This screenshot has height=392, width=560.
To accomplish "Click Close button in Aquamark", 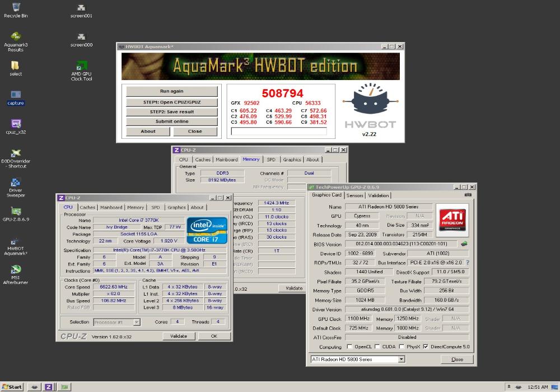I will [x=195, y=132].
